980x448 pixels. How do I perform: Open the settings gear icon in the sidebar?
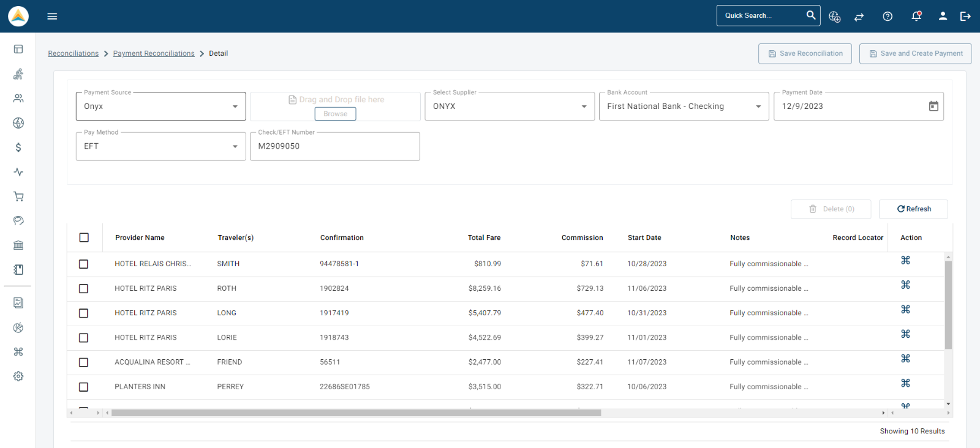pos(18,376)
